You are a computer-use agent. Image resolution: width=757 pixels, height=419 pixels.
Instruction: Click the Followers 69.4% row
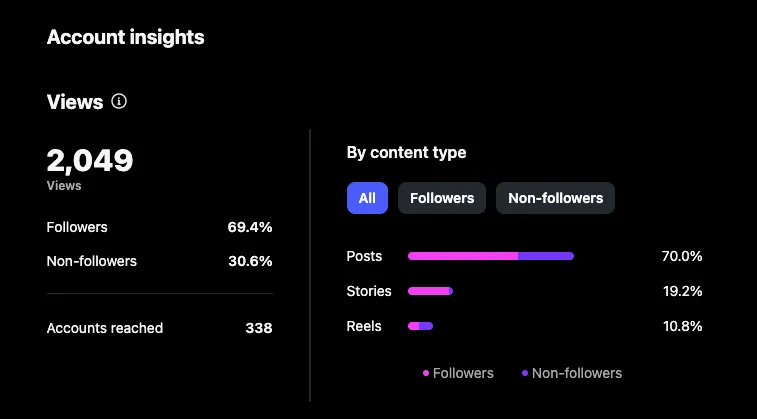click(159, 227)
